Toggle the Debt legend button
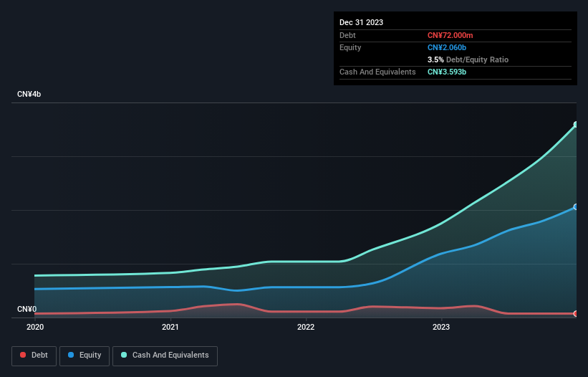Viewport: 588px width, 377px height. 34,355
